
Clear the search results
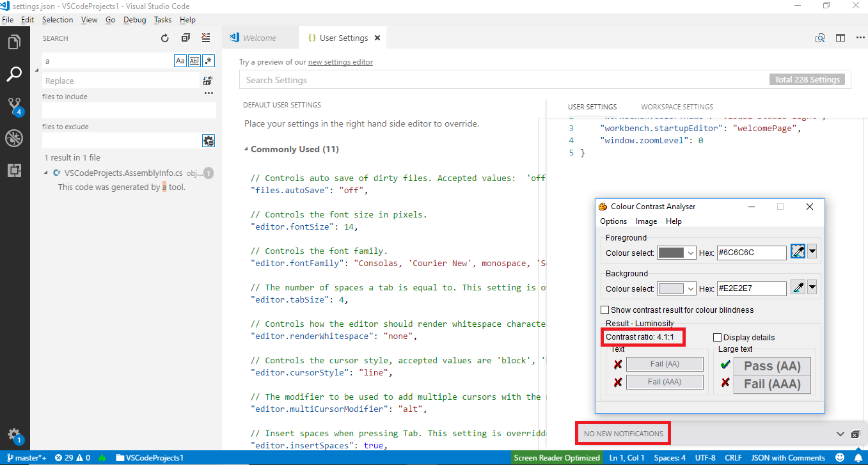(x=206, y=38)
